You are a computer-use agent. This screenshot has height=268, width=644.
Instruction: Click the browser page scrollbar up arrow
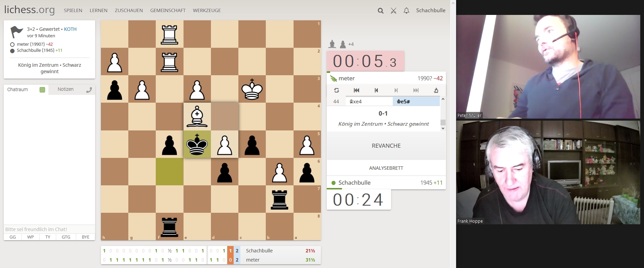tap(453, 3)
